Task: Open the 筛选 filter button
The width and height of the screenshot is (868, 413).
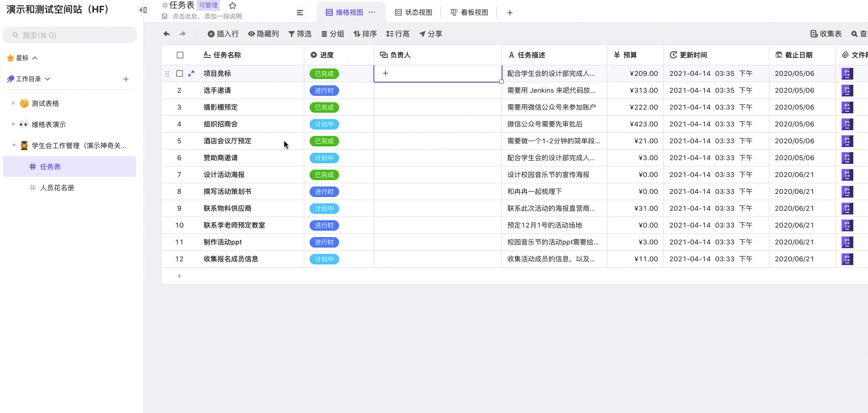Action: click(300, 34)
